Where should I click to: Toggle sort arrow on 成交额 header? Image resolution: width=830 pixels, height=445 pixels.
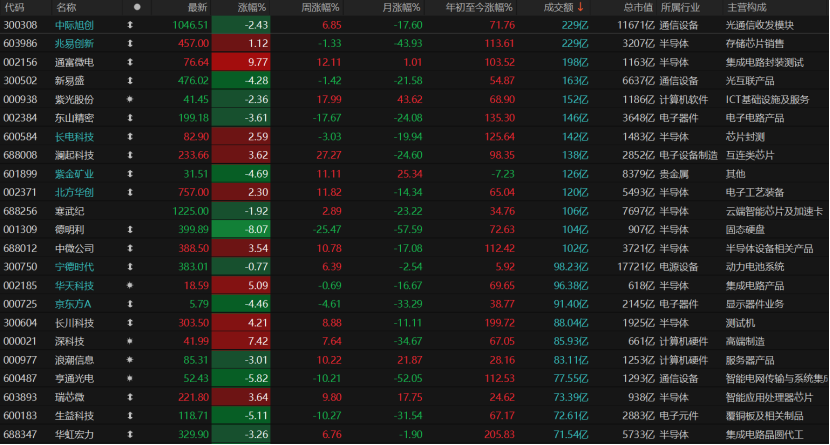point(581,7)
